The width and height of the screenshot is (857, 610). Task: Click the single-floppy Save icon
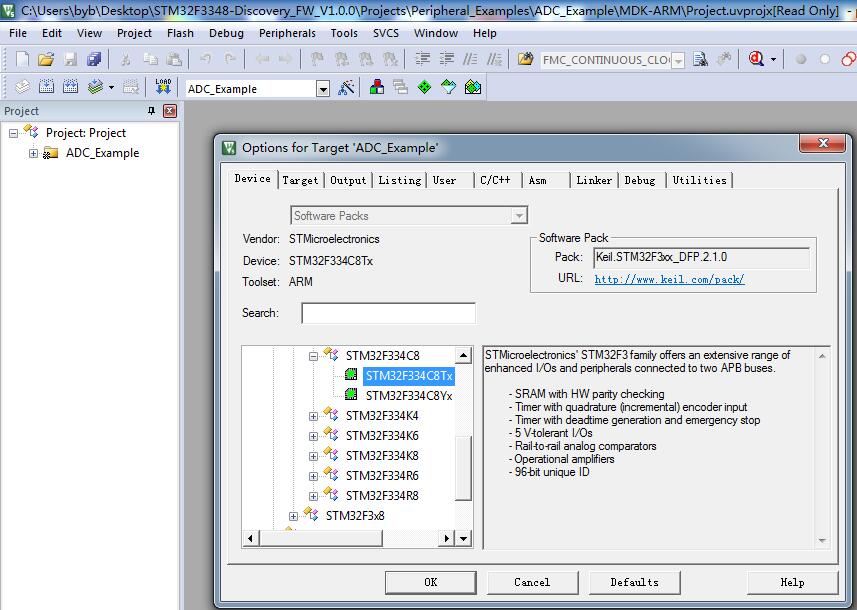(x=71, y=59)
